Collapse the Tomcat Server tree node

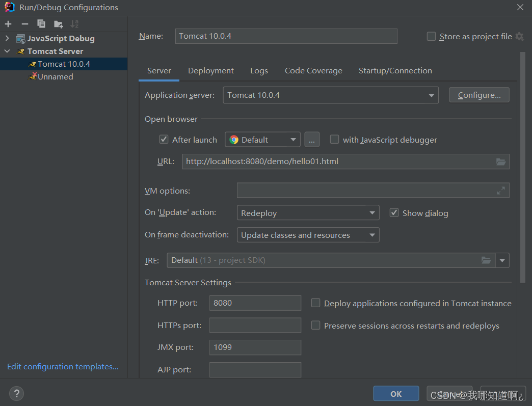point(7,51)
